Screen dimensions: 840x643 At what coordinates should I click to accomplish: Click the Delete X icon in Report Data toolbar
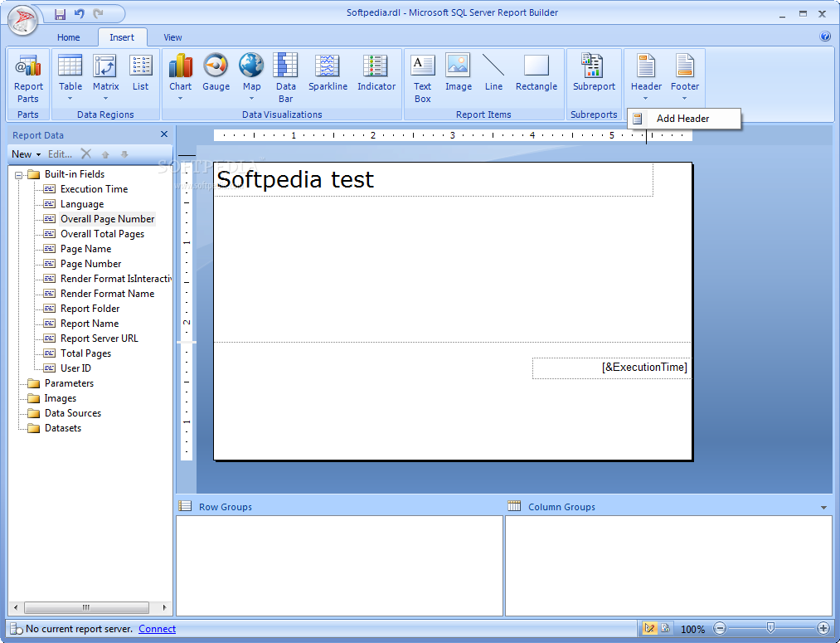[85, 153]
